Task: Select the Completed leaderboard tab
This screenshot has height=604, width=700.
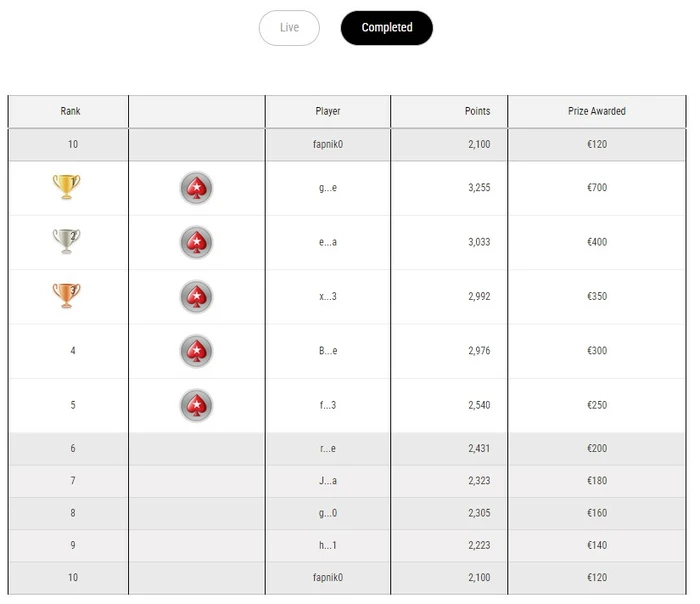Action: tap(386, 28)
